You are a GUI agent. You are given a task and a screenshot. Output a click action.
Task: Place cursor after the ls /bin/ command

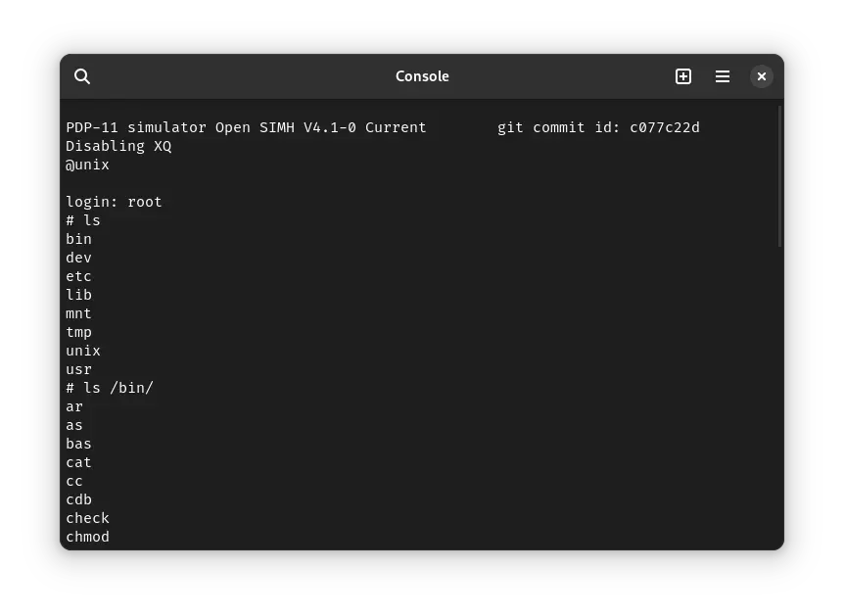(157, 388)
